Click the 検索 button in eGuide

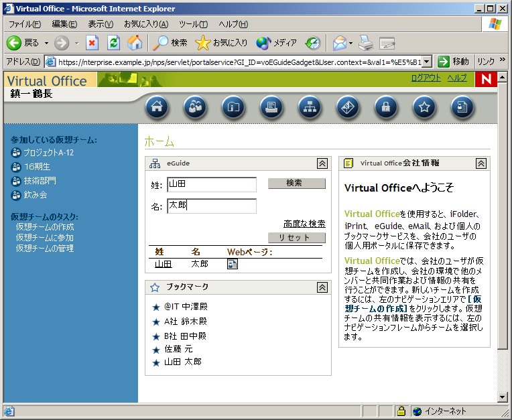[297, 184]
